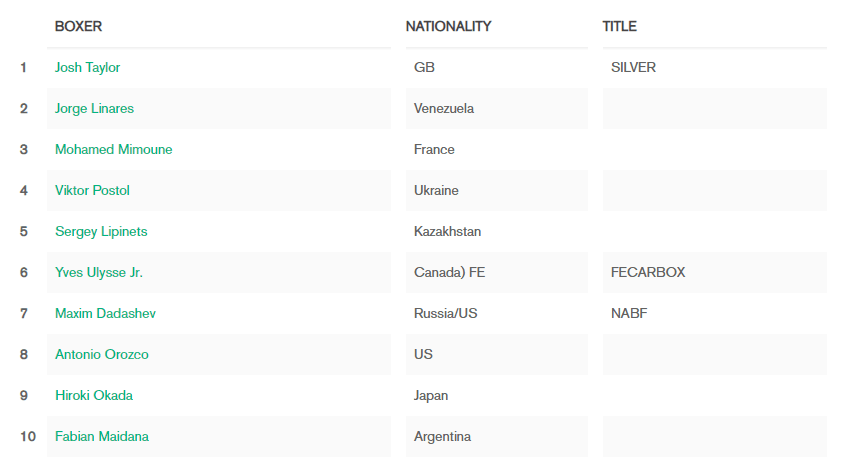Image resolution: width=850 pixels, height=468 pixels.
Task: Select the NABF title cell
Action: tap(714, 313)
